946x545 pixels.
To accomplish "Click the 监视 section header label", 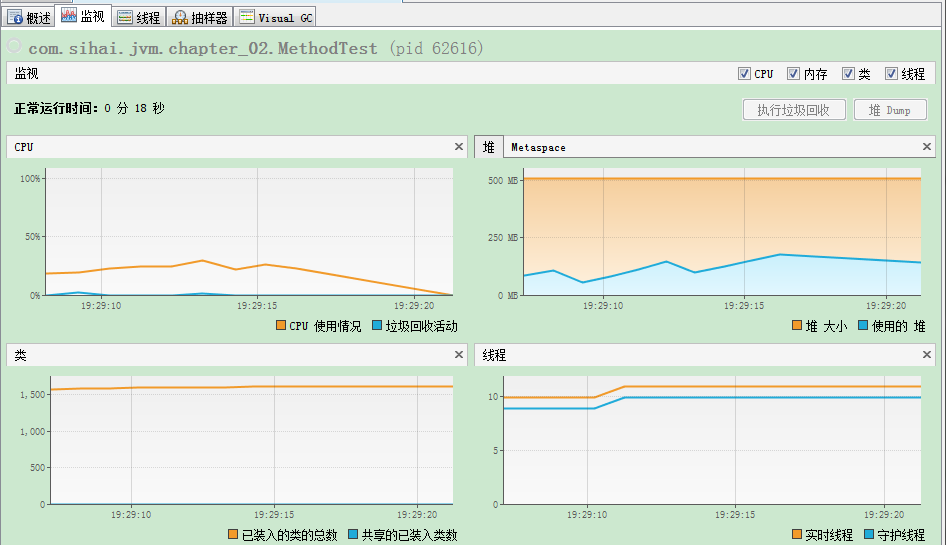I will (26, 74).
